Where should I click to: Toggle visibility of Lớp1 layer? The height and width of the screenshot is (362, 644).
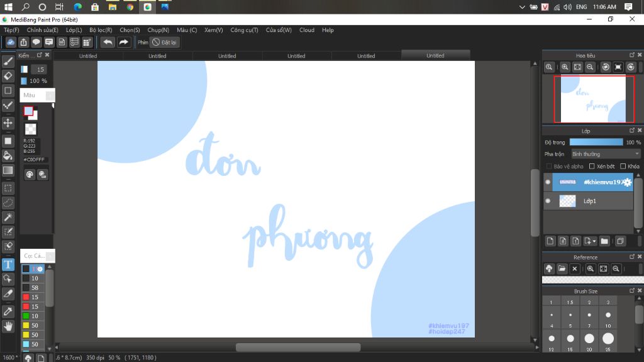[548, 201]
